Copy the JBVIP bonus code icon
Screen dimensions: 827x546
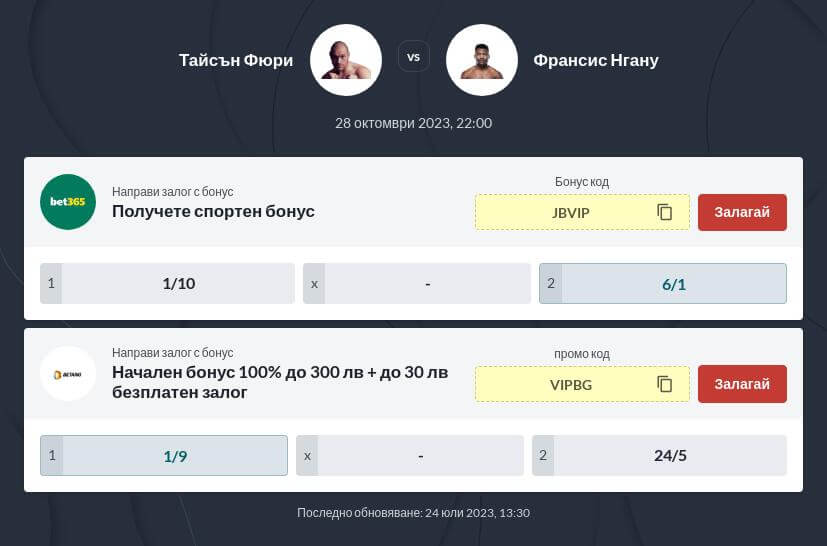point(665,212)
